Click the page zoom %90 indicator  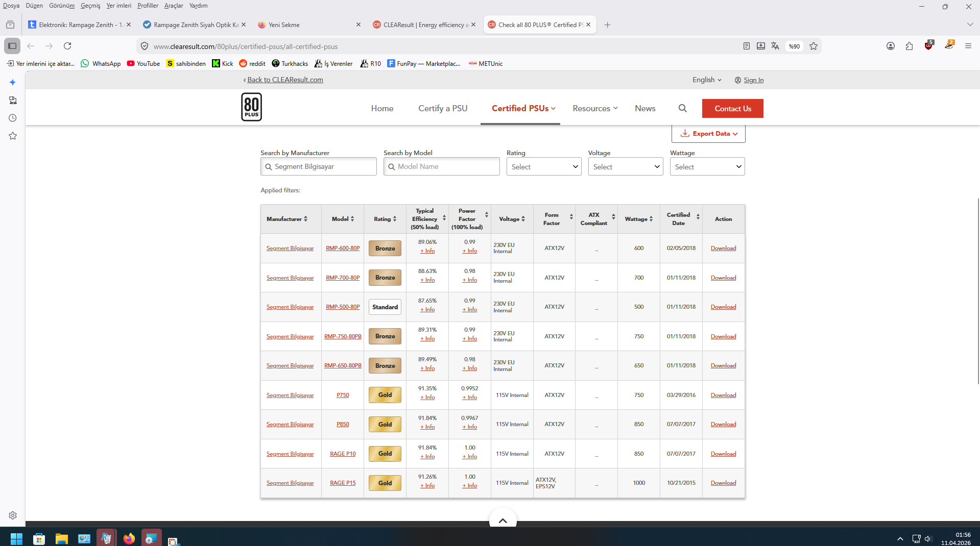point(794,46)
